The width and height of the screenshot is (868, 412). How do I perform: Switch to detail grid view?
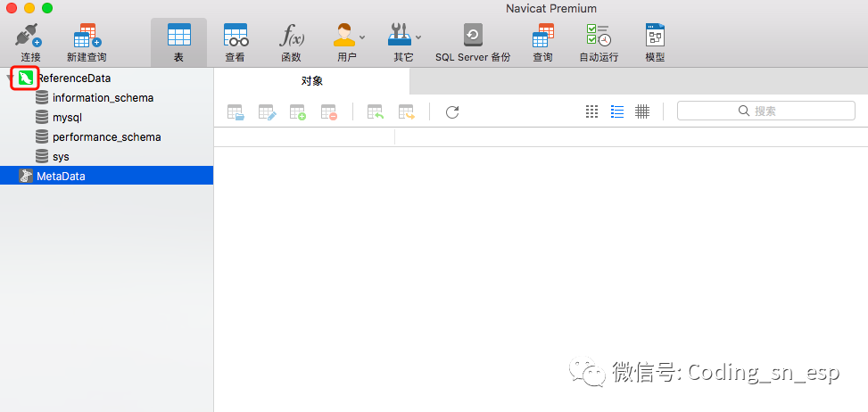coord(642,111)
